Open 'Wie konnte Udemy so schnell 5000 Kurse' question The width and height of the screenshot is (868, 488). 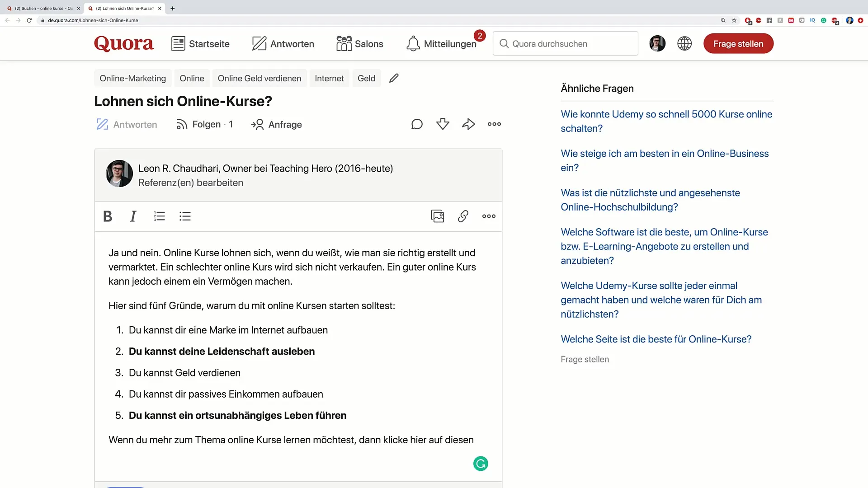(x=666, y=121)
